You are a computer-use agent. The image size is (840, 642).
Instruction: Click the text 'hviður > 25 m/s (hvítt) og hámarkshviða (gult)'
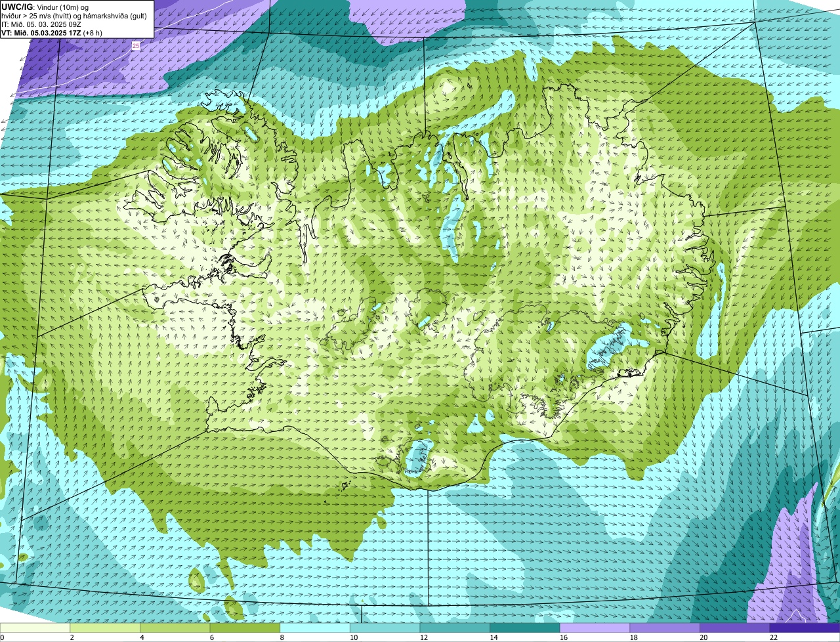(74, 16)
